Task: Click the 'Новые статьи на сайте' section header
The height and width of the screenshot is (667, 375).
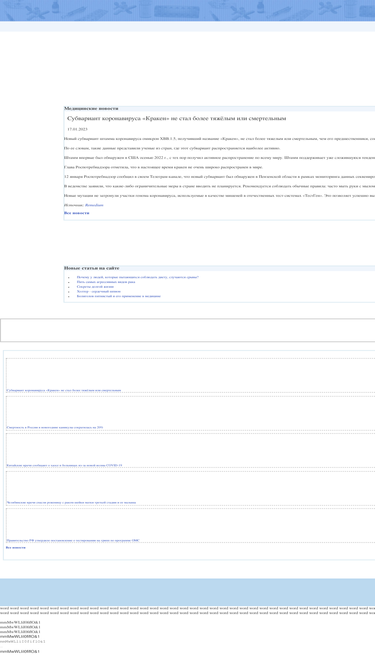Action: tap(91, 268)
